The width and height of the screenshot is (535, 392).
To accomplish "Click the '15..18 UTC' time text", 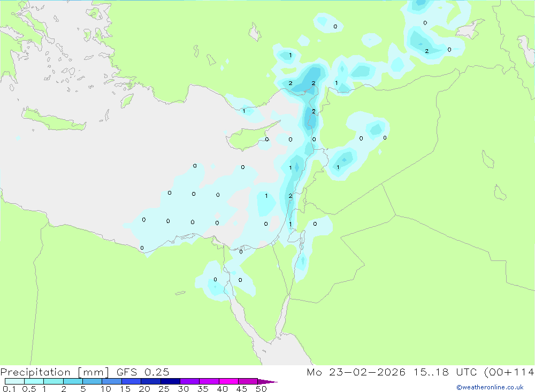I will point(446,372).
